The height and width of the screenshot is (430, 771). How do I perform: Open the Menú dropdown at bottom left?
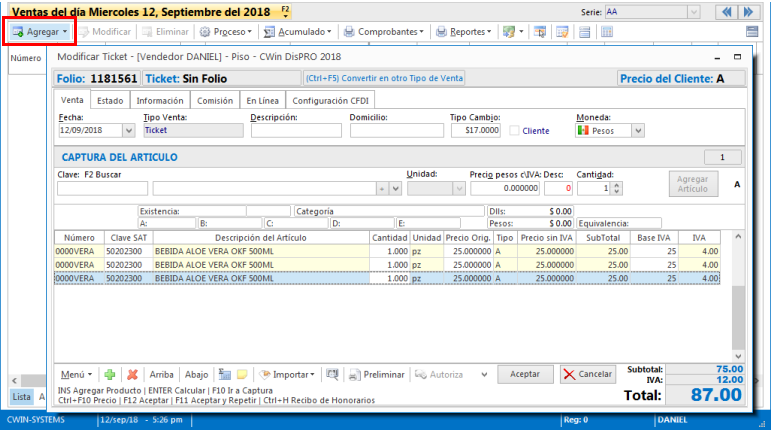pos(76,374)
